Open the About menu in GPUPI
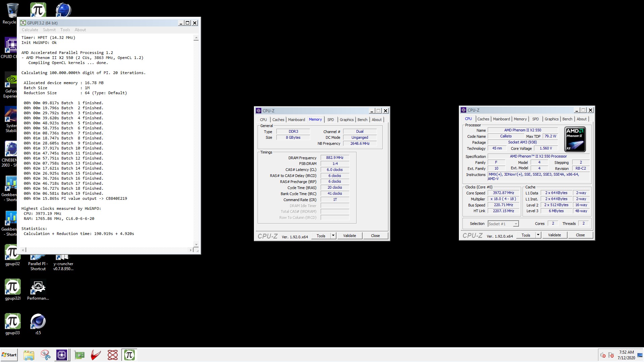This screenshot has height=362, width=644. (x=80, y=30)
